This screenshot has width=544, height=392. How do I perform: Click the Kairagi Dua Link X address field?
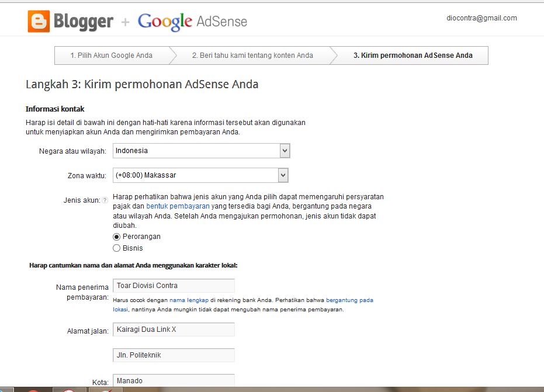pyautogui.click(x=174, y=329)
